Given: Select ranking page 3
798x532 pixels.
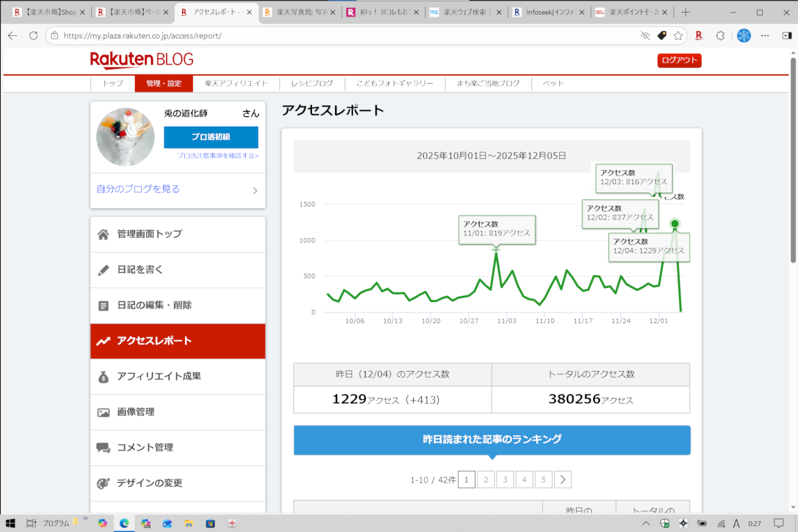Looking at the screenshot, I should tap(505, 479).
